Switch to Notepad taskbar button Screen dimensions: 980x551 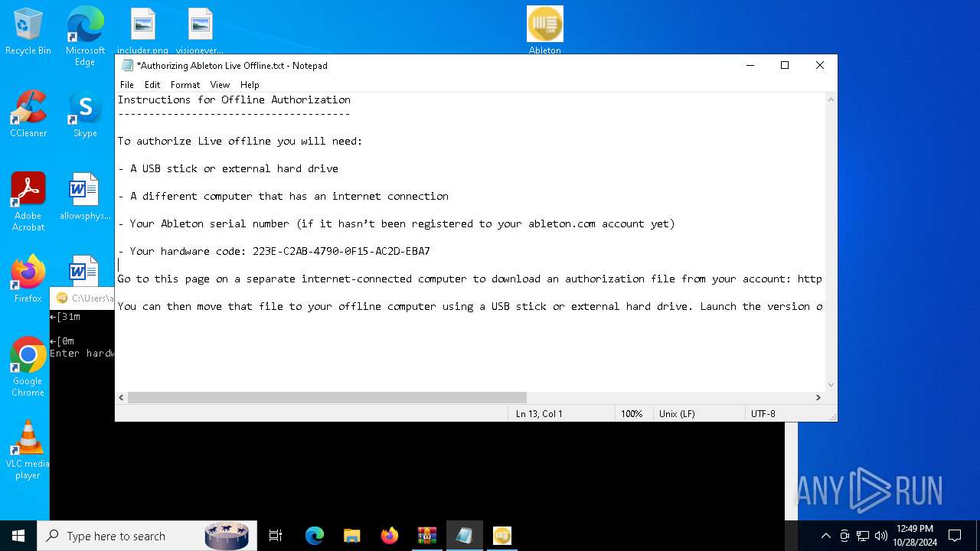(465, 536)
